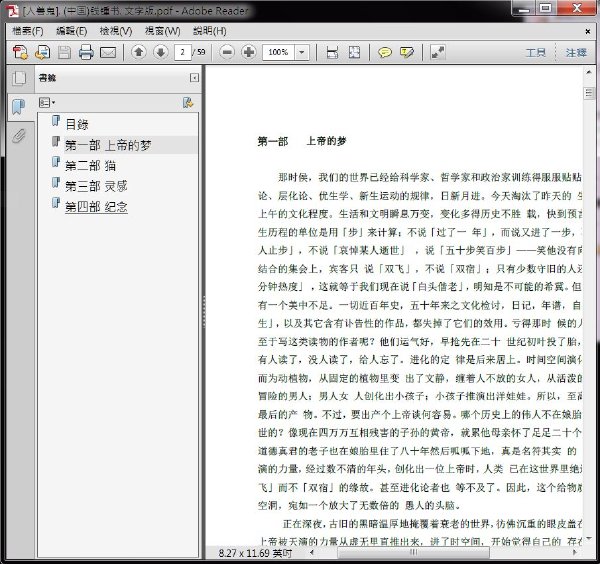Zoom in with plus button
This screenshot has width=600, height=564.
[x=249, y=52]
